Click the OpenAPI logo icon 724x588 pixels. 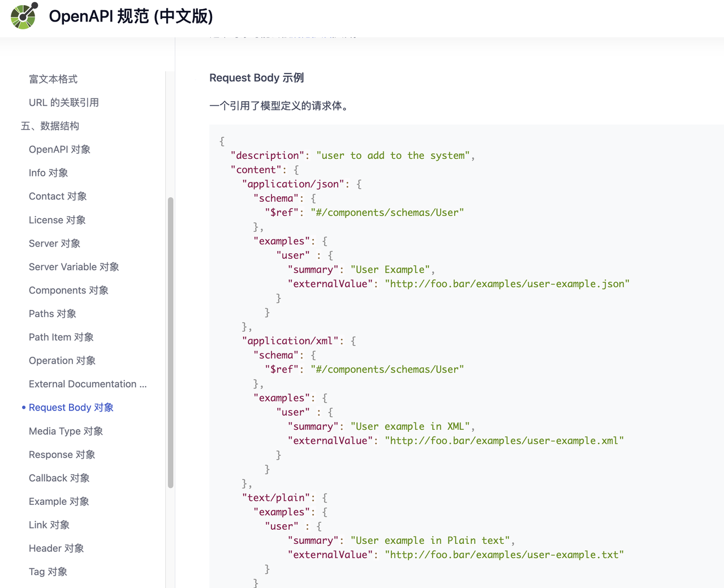pyautogui.click(x=24, y=16)
